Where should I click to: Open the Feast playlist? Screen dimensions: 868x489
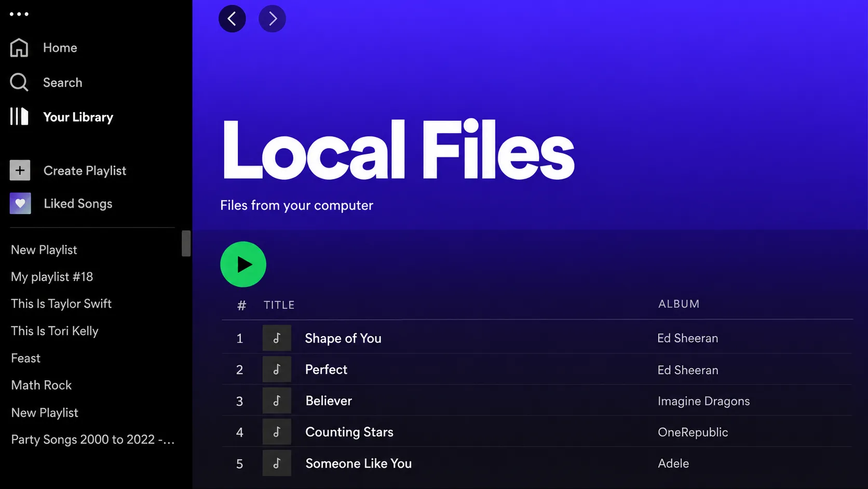25,358
